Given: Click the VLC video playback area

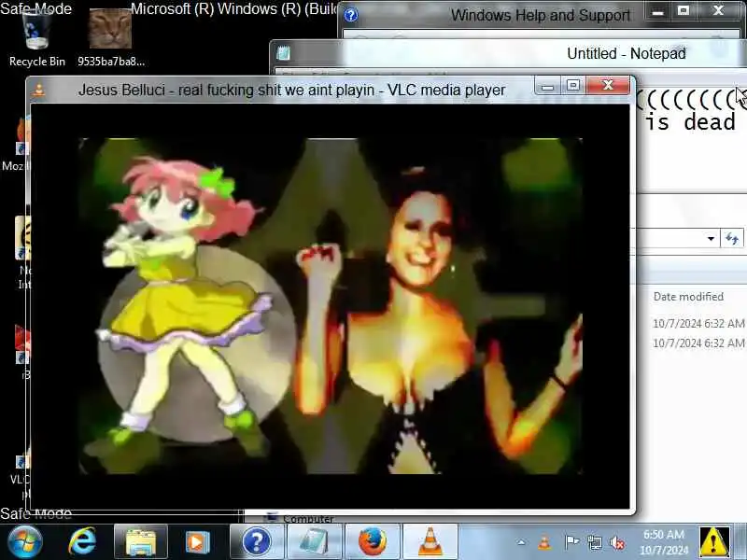Looking at the screenshot, I should (331, 306).
